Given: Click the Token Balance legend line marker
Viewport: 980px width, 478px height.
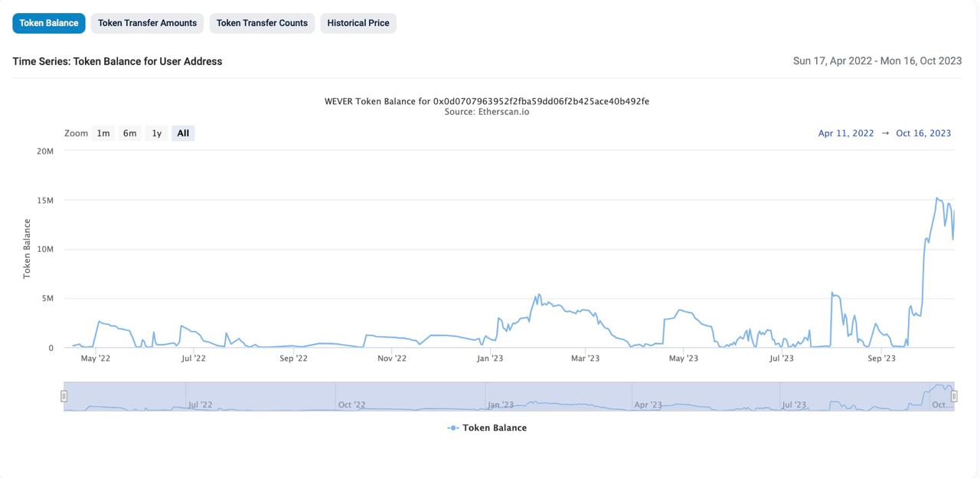Looking at the screenshot, I should pyautogui.click(x=453, y=428).
